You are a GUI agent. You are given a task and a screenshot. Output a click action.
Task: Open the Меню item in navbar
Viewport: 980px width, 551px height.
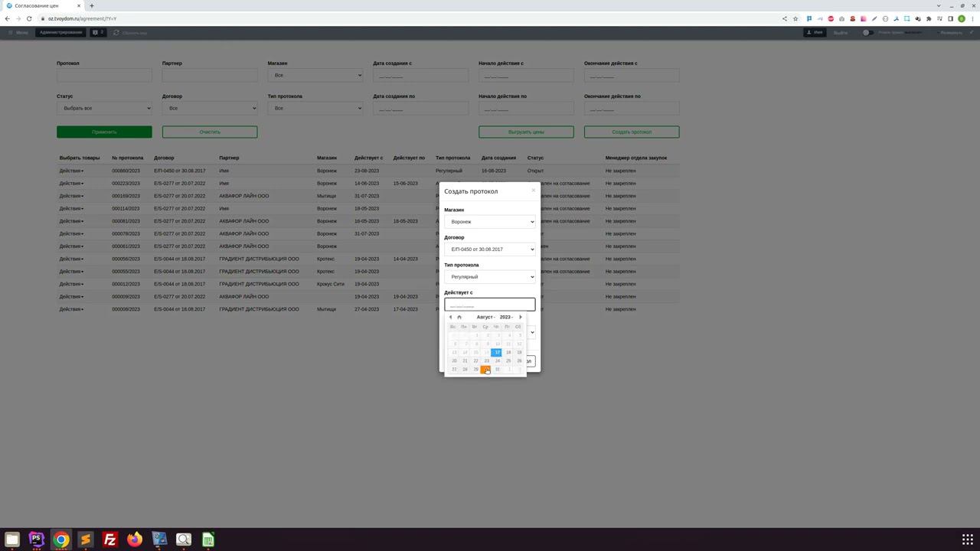18,33
